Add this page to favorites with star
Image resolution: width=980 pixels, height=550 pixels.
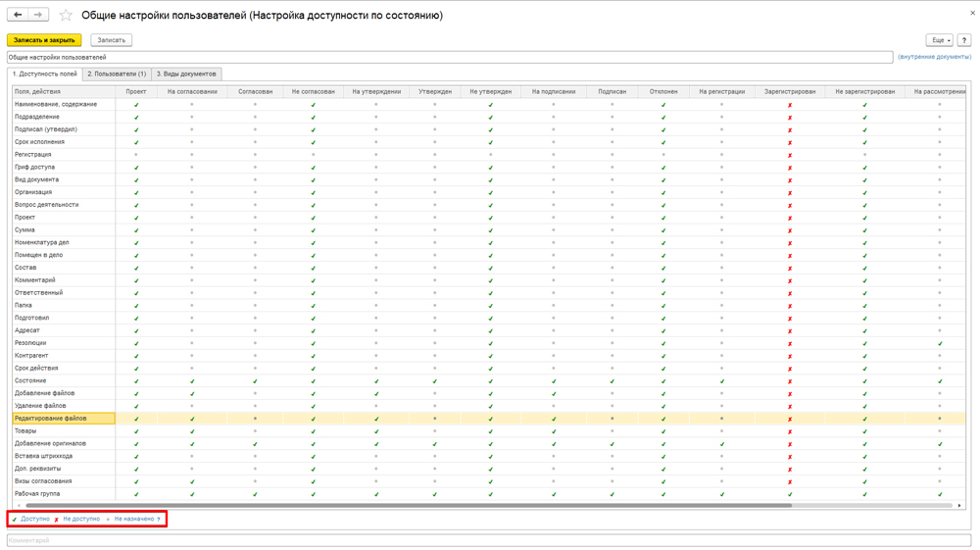[x=66, y=16]
